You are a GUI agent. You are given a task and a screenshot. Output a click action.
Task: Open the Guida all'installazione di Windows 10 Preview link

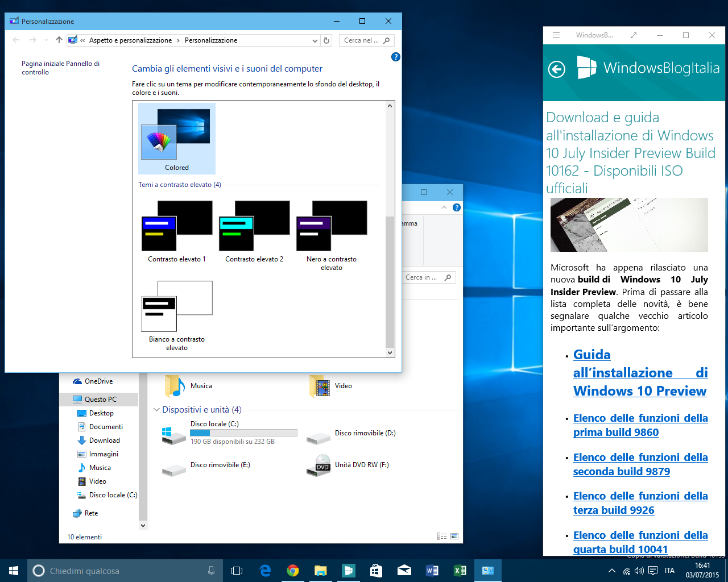pos(640,373)
